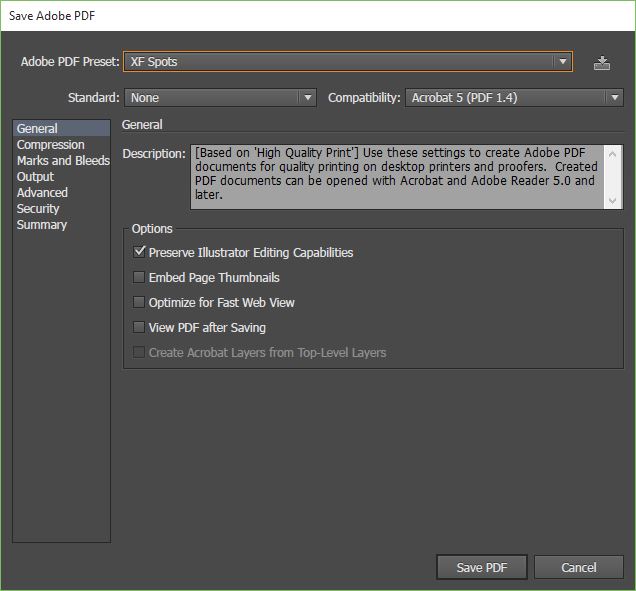This screenshot has height=591, width=636.
Task: Click the Save PDF button
Action: 482,567
